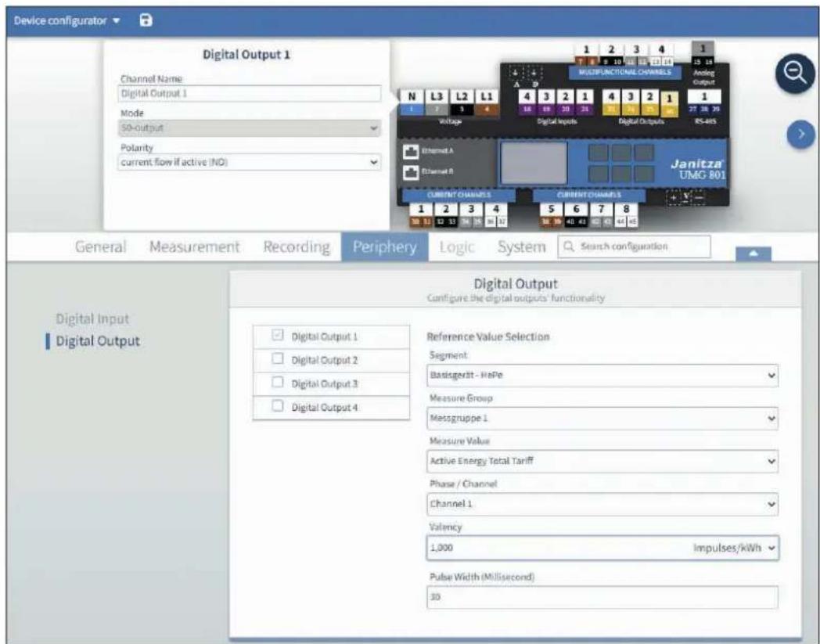Image resolution: width=820 pixels, height=644 pixels.
Task: Click the round right arrow button
Action: tap(800, 135)
